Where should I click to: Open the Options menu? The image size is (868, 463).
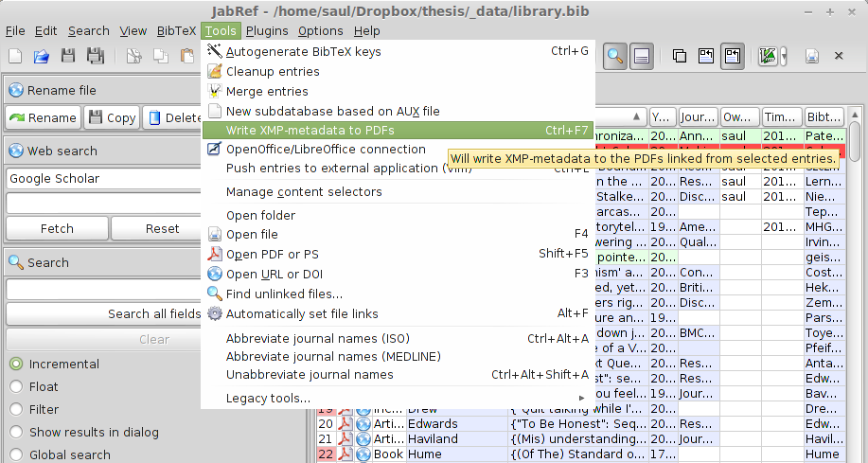(x=321, y=31)
